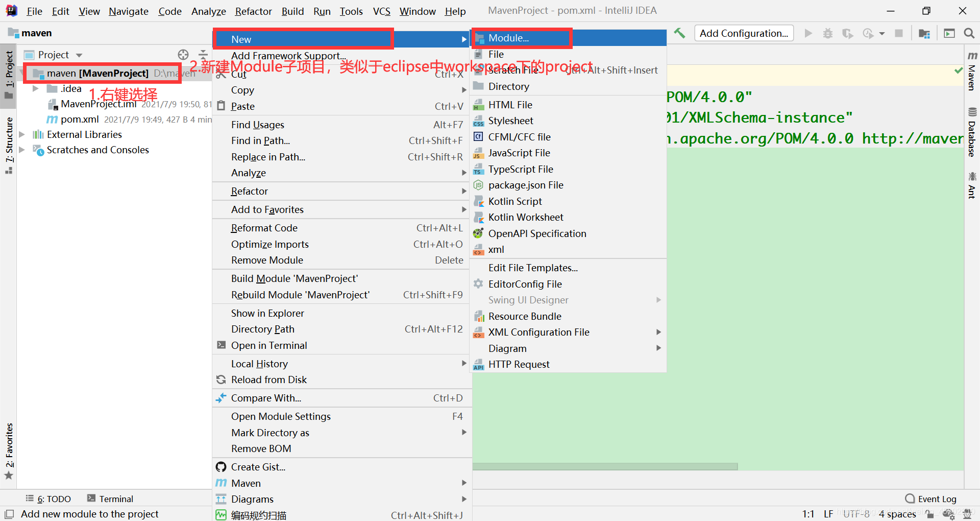Image resolution: width=980 pixels, height=521 pixels.
Task: Open Project Structure toolbar icon
Action: click(924, 33)
